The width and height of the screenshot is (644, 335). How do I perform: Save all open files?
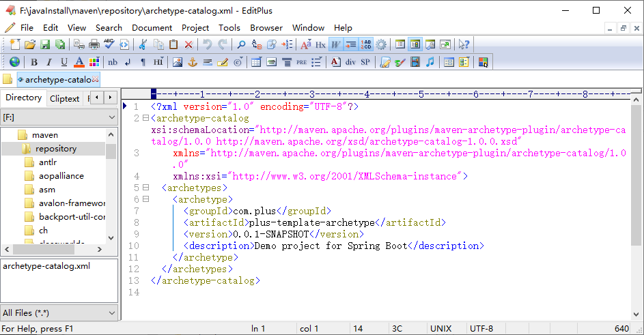[60, 44]
